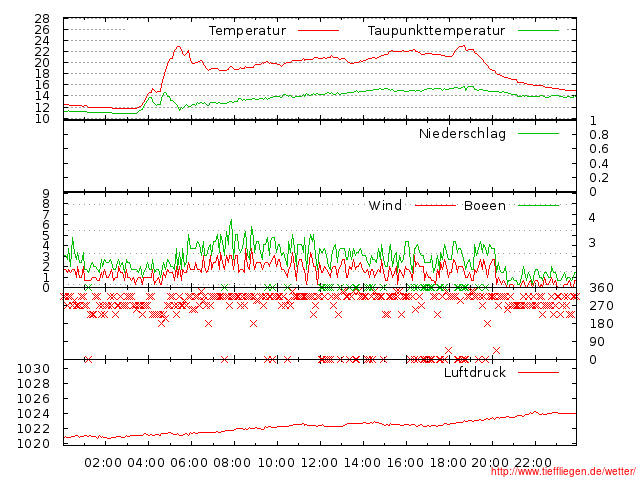Click the 02:00 time axis label
Image resolution: width=640 pixels, height=480 pixels.
tap(103, 463)
